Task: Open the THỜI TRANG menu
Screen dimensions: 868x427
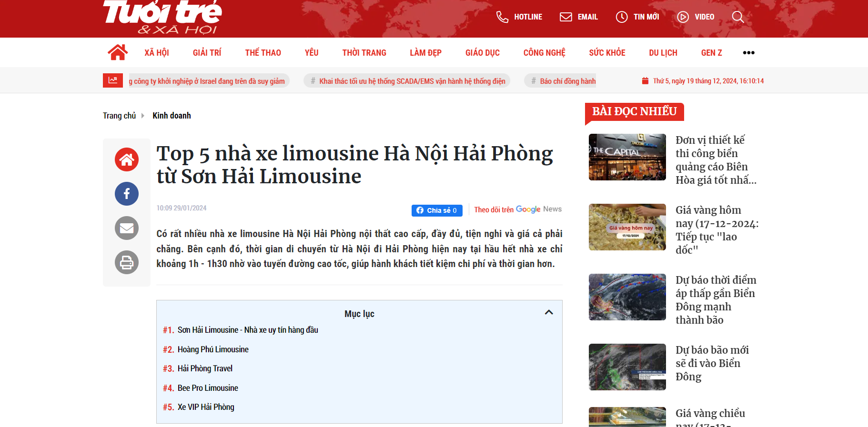Action: click(364, 53)
